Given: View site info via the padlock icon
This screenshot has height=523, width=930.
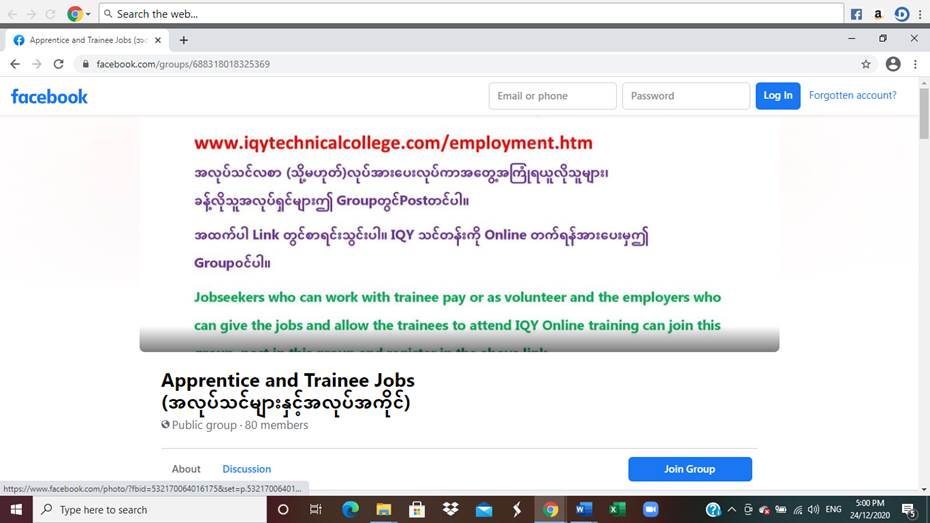Looking at the screenshot, I should (x=85, y=64).
